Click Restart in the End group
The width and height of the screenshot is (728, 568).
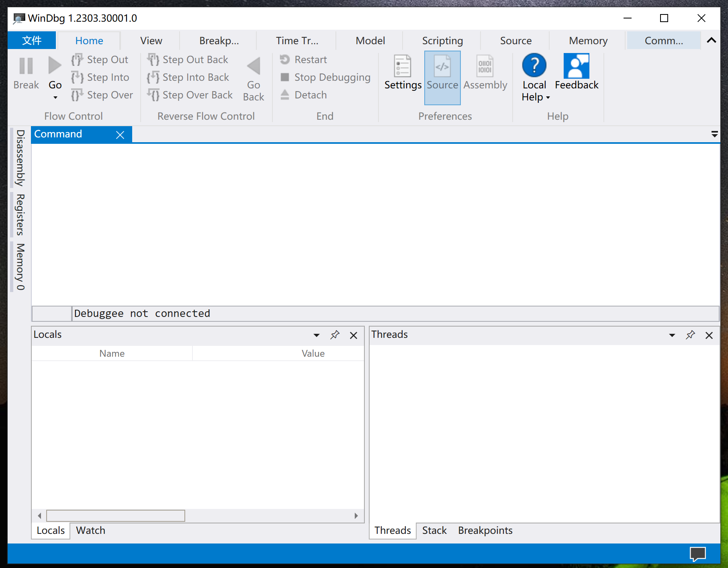click(304, 59)
